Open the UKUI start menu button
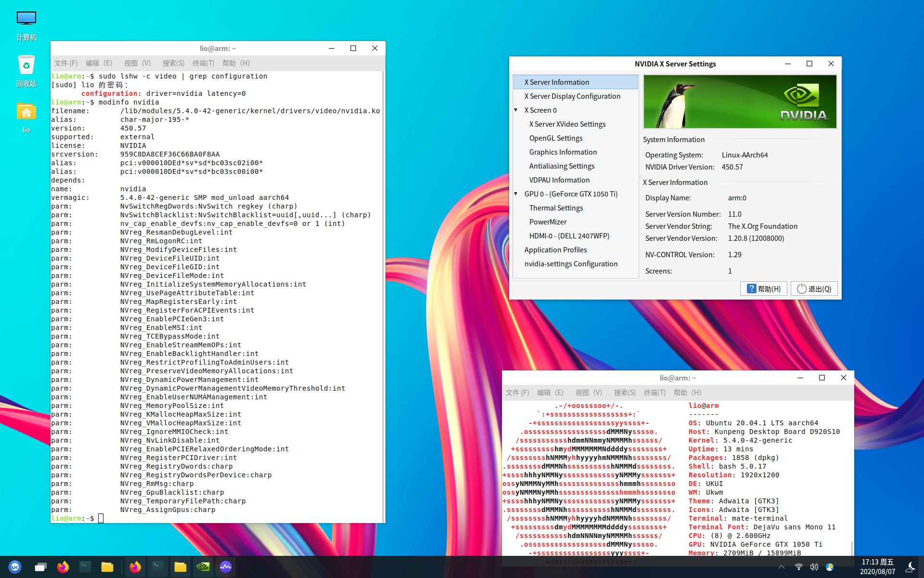 (15, 567)
